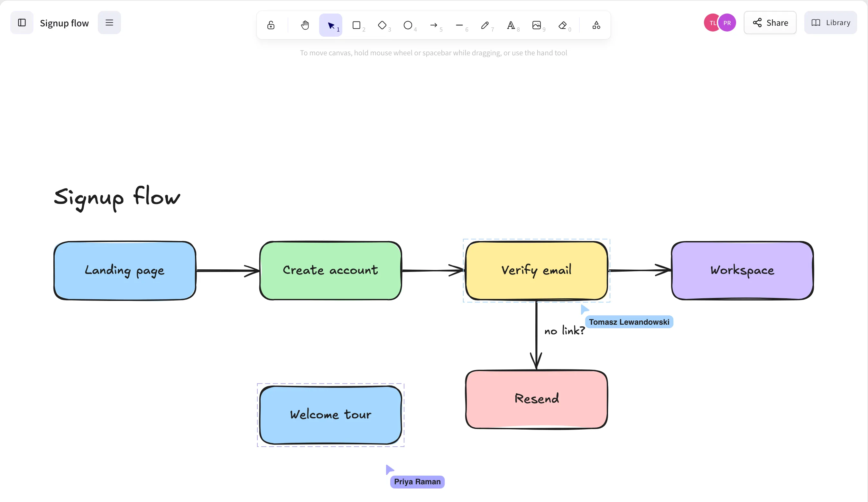This screenshot has height=502, width=868.
Task: Select the Line tool
Action: [459, 25]
